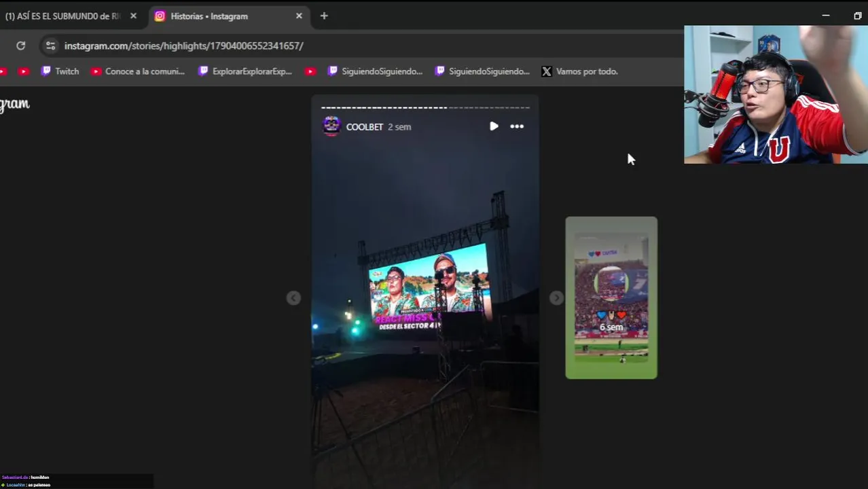Switch to ASÍ ES EL SUBMUNDO tab
Viewport: 868px width, 489px height.
tap(62, 16)
